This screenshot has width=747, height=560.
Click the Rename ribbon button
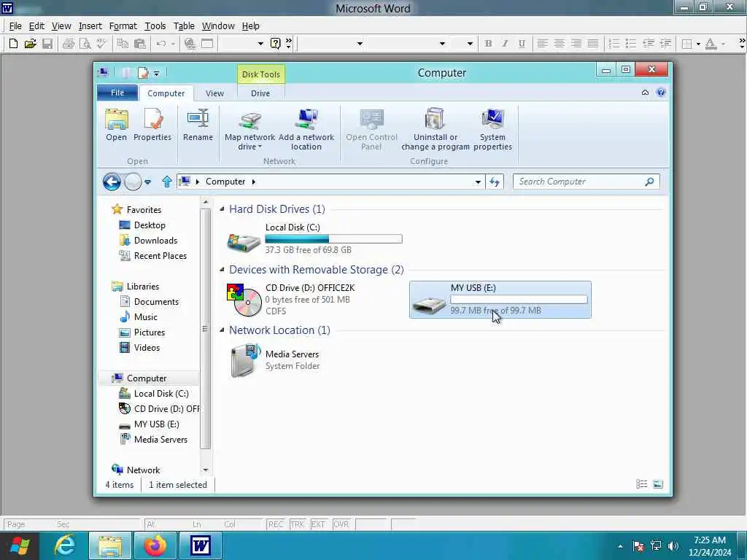click(198, 125)
